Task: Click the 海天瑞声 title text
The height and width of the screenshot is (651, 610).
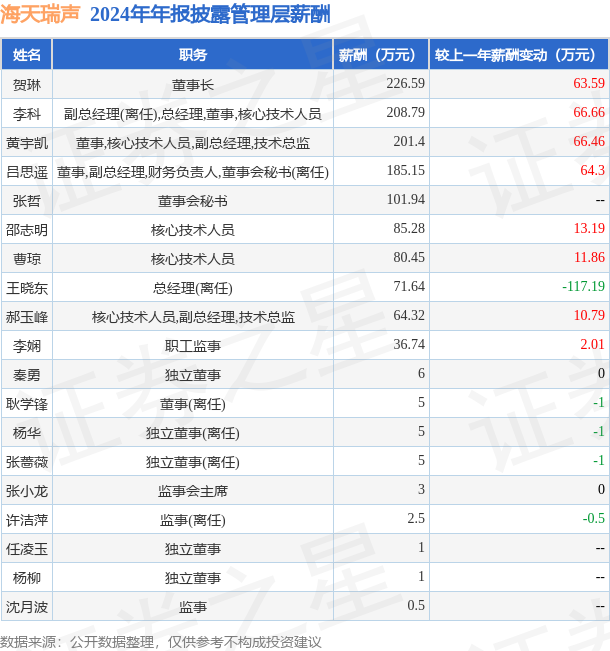Action: [40, 14]
